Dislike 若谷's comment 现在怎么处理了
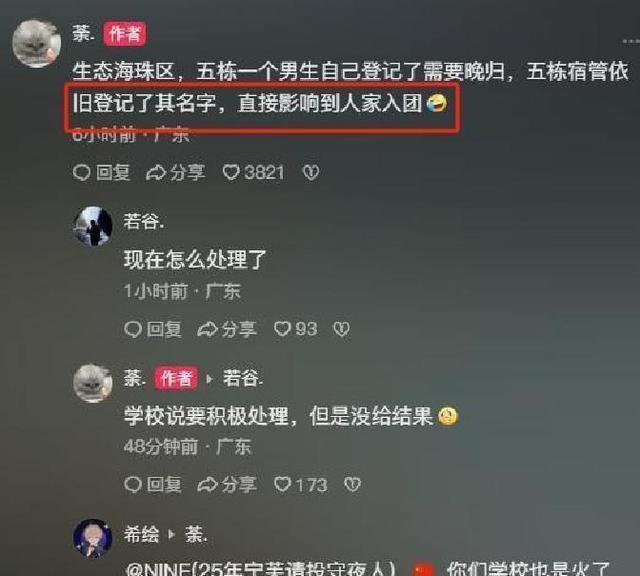The width and height of the screenshot is (640, 576). tap(341, 329)
